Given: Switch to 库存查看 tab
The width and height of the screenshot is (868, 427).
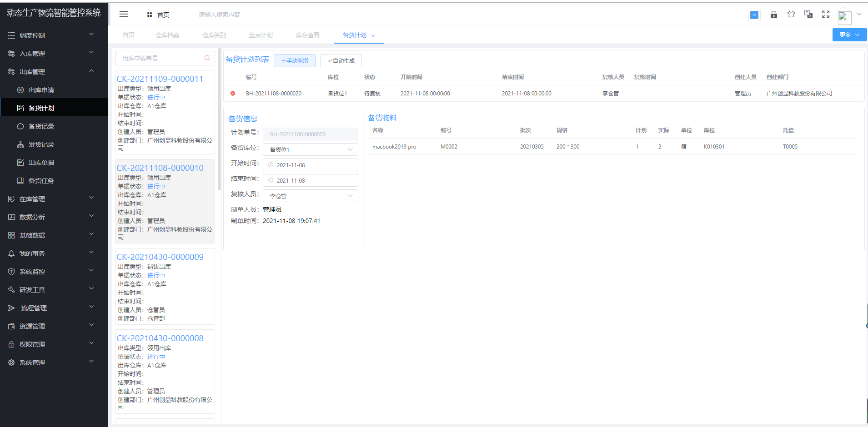Looking at the screenshot, I should tap(308, 35).
